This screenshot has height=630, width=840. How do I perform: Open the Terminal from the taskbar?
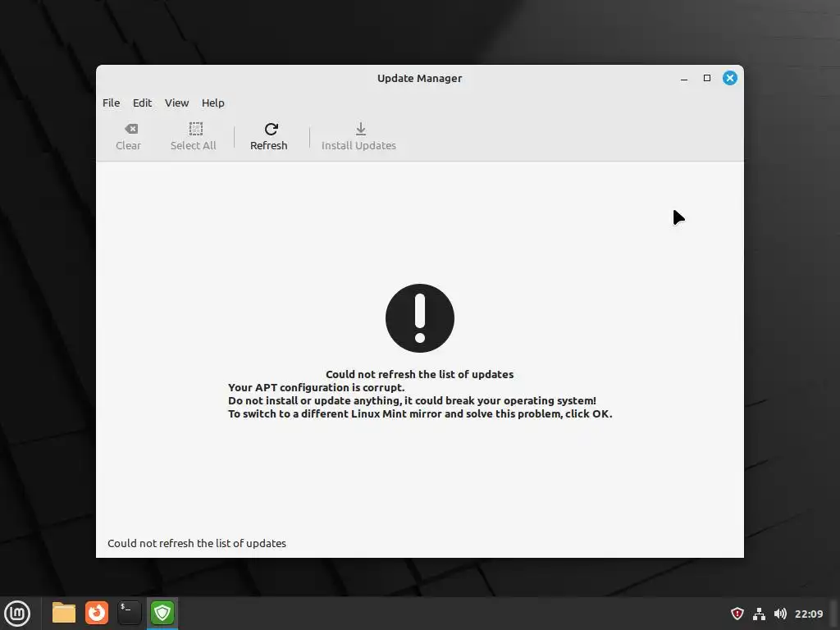click(x=130, y=613)
